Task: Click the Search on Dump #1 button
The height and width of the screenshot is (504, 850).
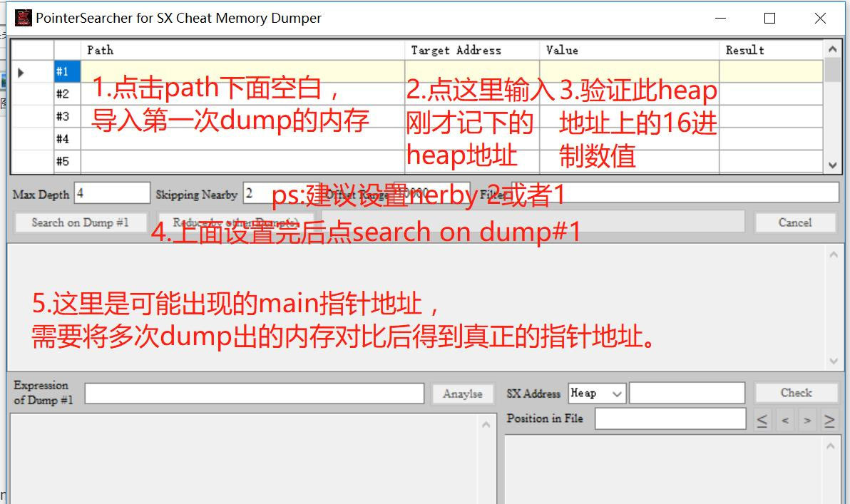Action: (x=81, y=222)
